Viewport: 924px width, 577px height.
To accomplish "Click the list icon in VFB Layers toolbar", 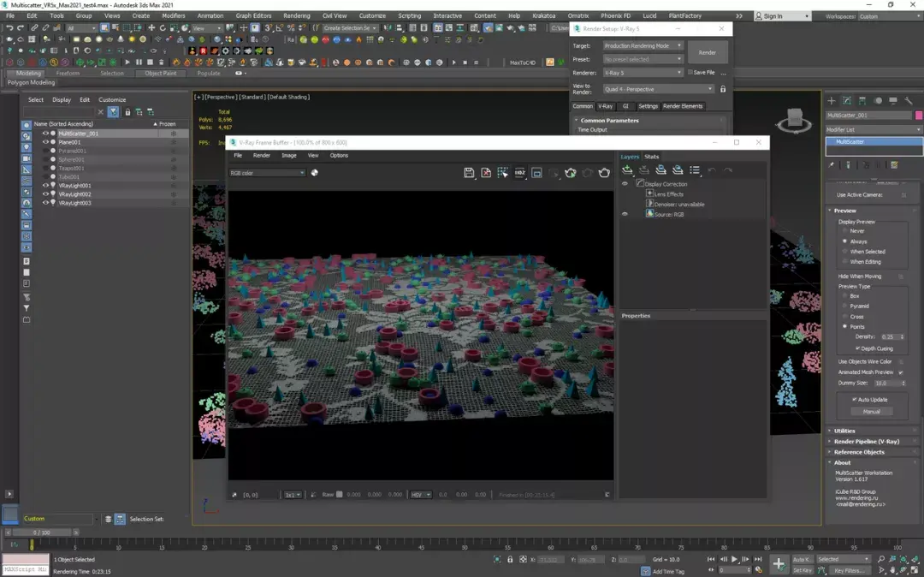I will pos(695,170).
